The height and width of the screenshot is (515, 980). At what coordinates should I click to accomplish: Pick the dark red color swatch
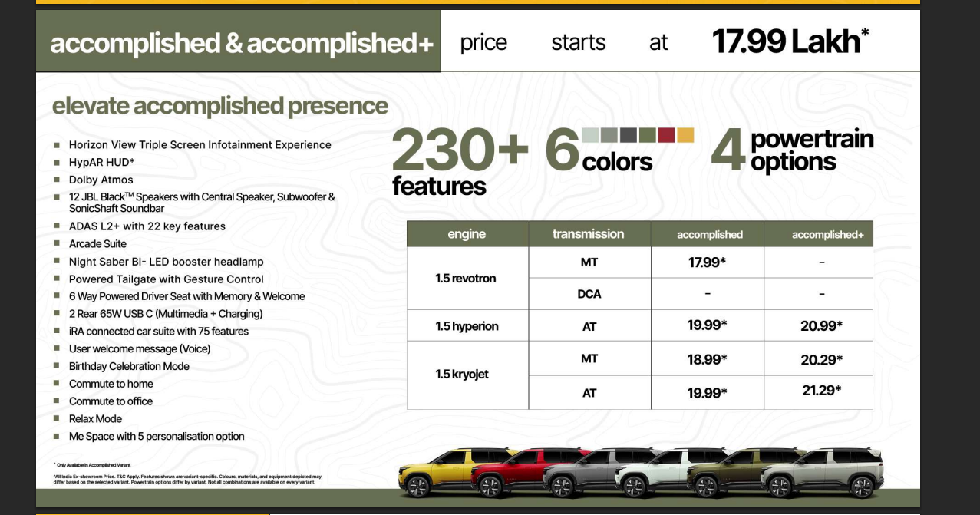(x=666, y=135)
